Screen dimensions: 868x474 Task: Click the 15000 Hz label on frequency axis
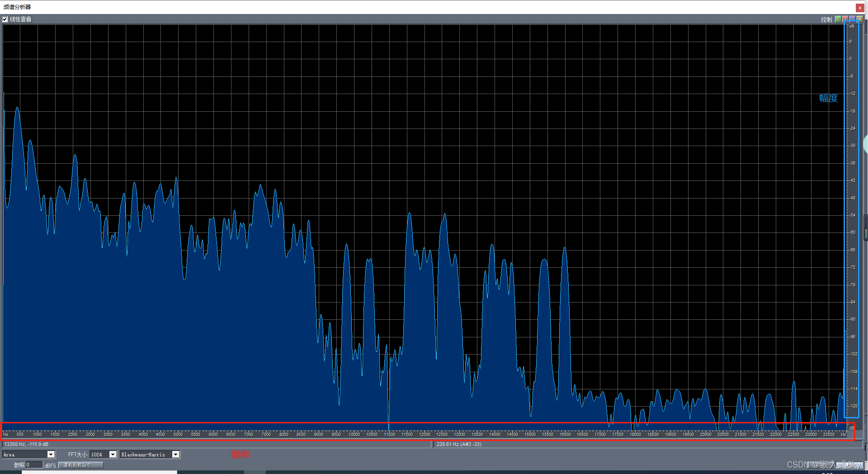click(530, 434)
